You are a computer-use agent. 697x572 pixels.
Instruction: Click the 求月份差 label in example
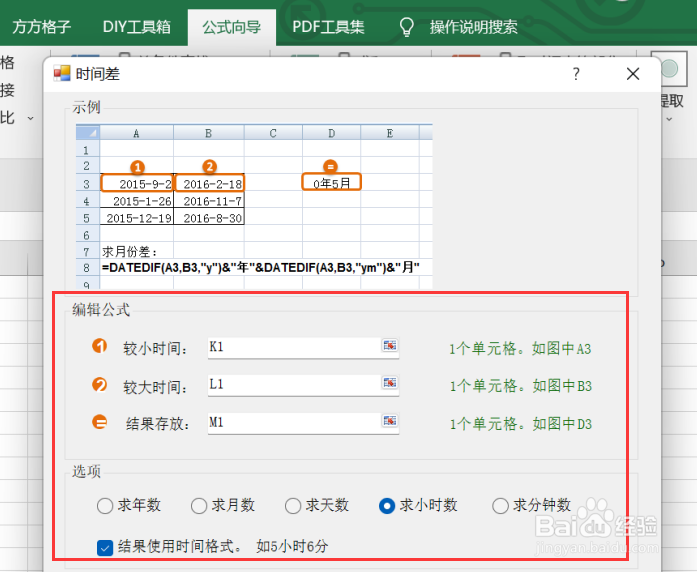(129, 252)
